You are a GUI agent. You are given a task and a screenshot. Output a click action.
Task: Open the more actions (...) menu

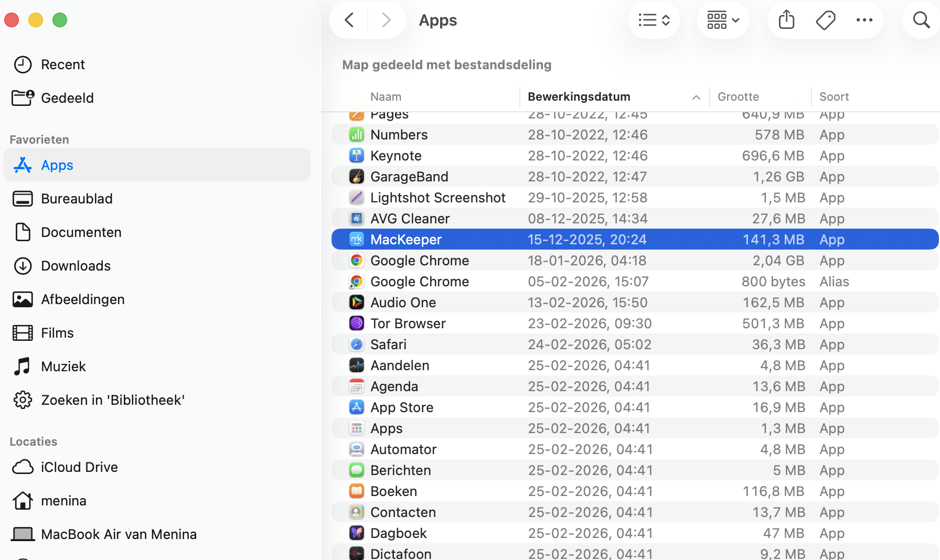[864, 20]
